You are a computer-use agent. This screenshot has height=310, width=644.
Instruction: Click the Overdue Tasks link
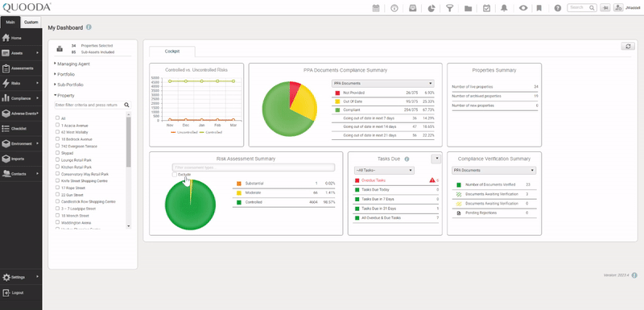click(x=374, y=180)
